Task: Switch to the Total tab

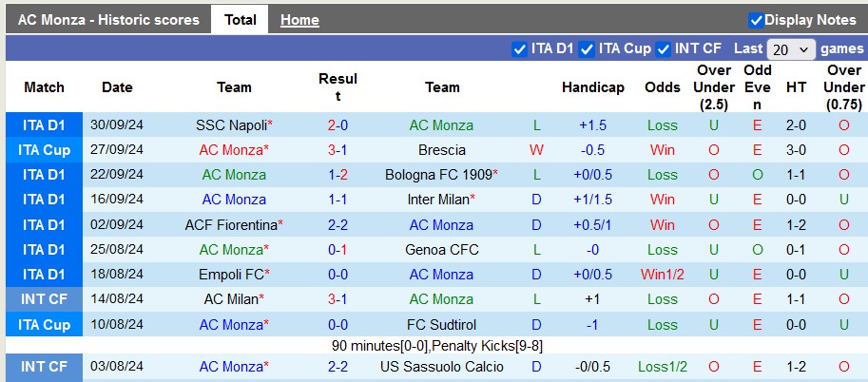Action: tap(241, 20)
